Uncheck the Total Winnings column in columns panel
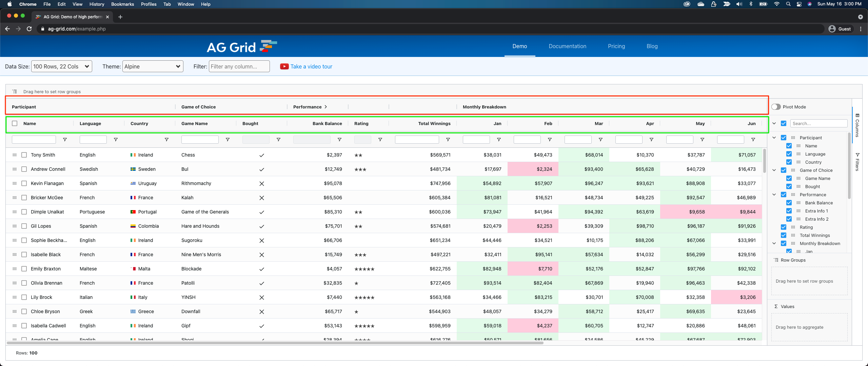The width and height of the screenshot is (868, 366). click(784, 235)
